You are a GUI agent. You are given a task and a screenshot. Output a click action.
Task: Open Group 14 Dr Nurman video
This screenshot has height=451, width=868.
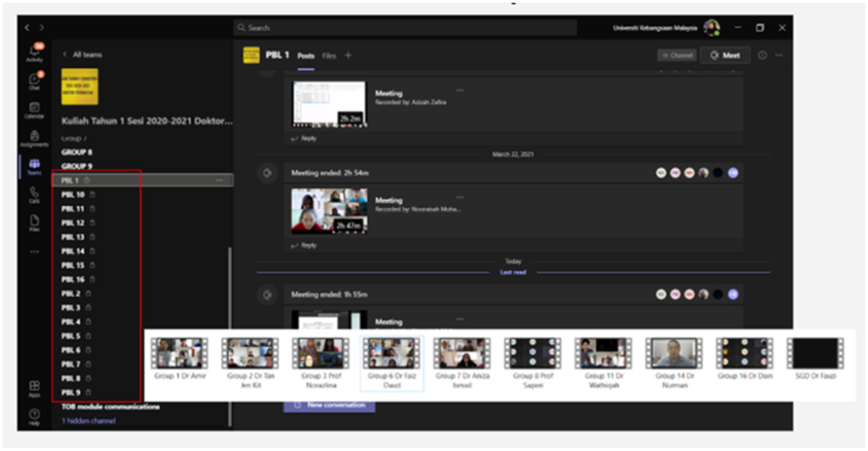[x=674, y=363]
